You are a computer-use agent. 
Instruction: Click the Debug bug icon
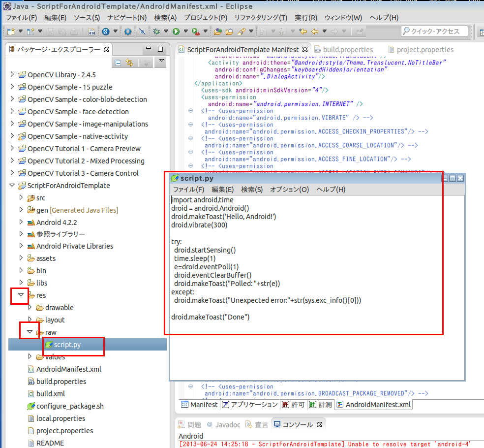click(157, 32)
